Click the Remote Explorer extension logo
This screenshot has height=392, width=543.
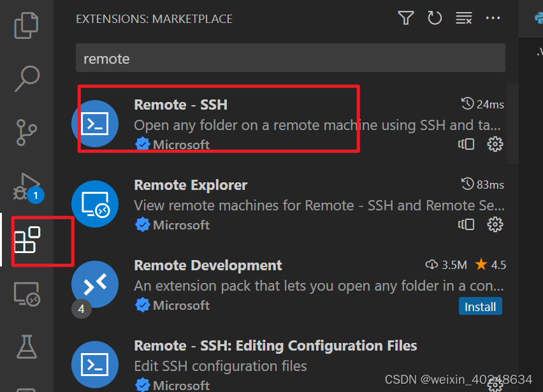tap(95, 204)
